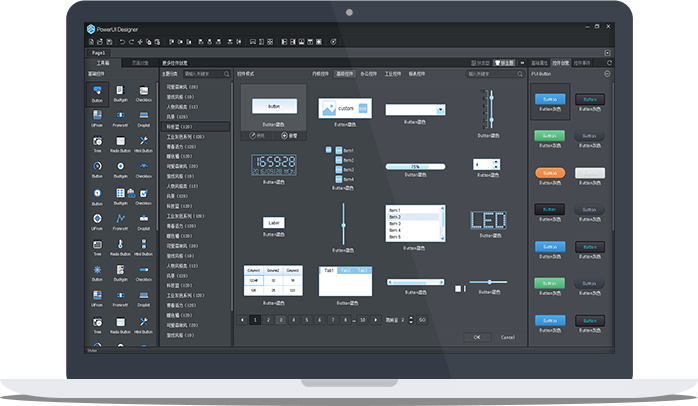
Task: Click the keyword search field above control styles
Action: [492, 74]
